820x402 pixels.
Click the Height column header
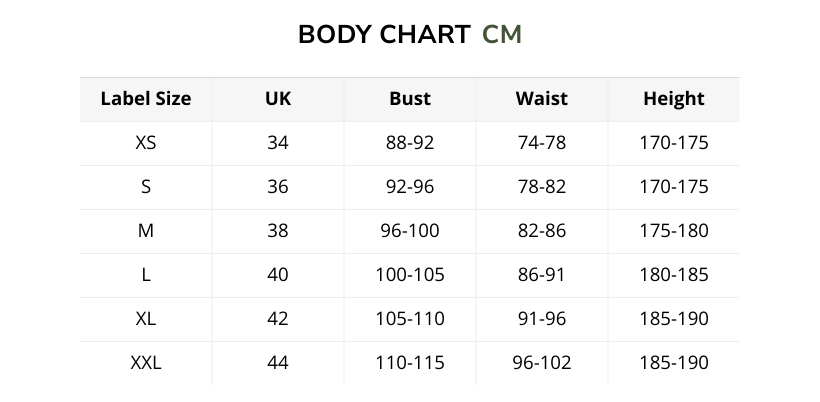click(674, 99)
